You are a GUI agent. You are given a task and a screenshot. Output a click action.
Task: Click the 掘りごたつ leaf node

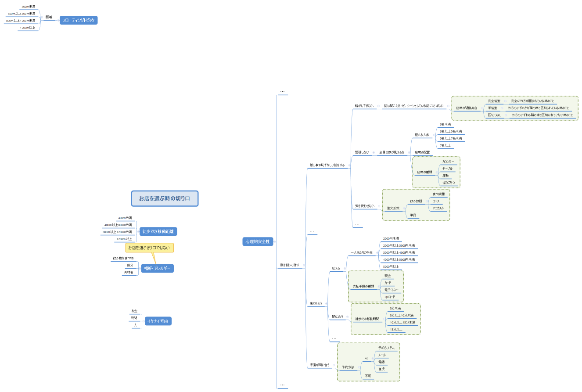[x=448, y=182]
